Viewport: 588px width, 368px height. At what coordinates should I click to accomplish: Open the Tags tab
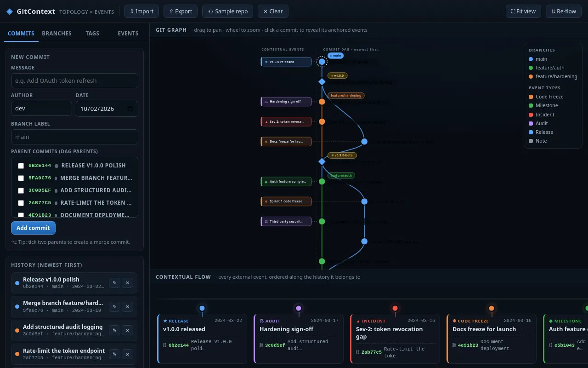pos(92,33)
